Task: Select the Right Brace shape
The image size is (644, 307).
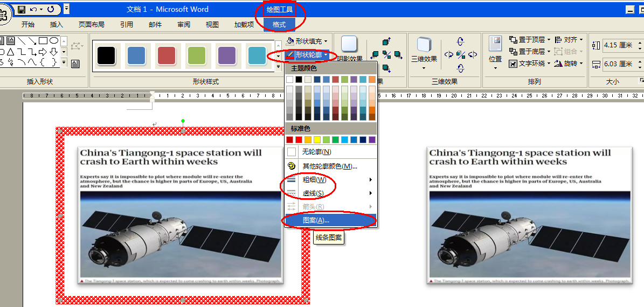Action: point(54,62)
